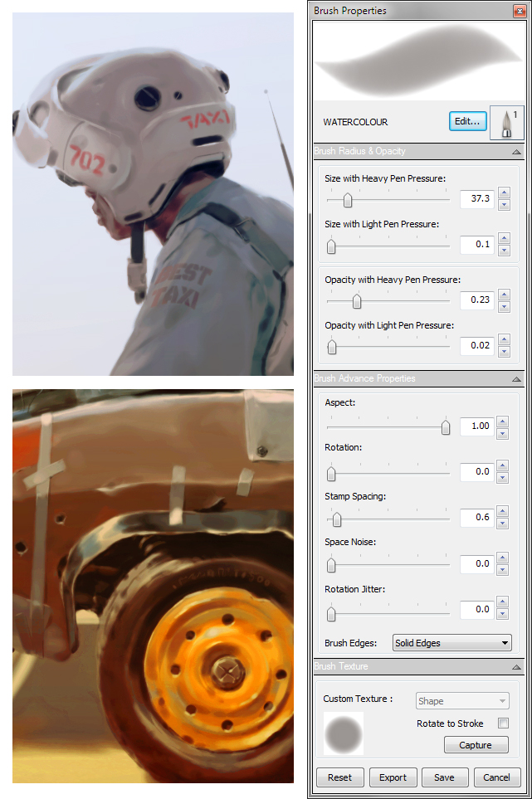The height and width of the screenshot is (799, 532).
Task: Open the Brush Edges dropdown
Action: pos(452,643)
